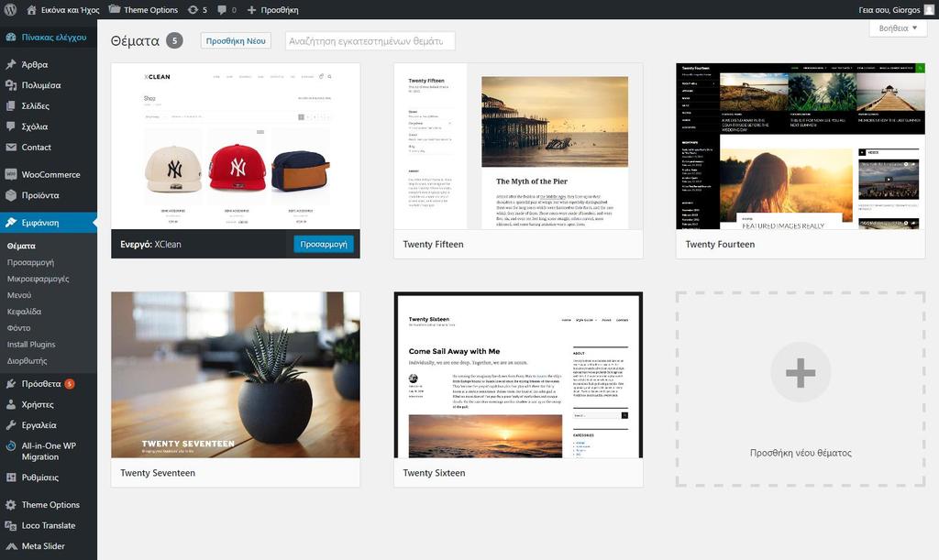939x560 pixels.
Task: Click the large plus icon to add theme
Action: [801, 372]
